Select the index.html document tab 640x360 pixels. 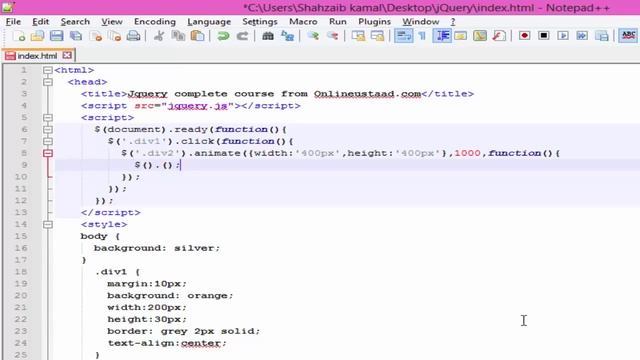38,56
